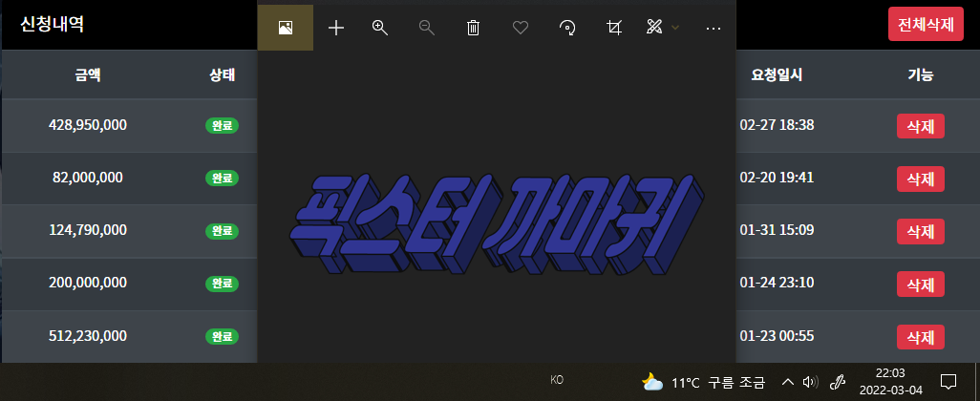This screenshot has height=401, width=980.
Task: Click the timestamp 02-20 19:41
Action: [777, 178]
